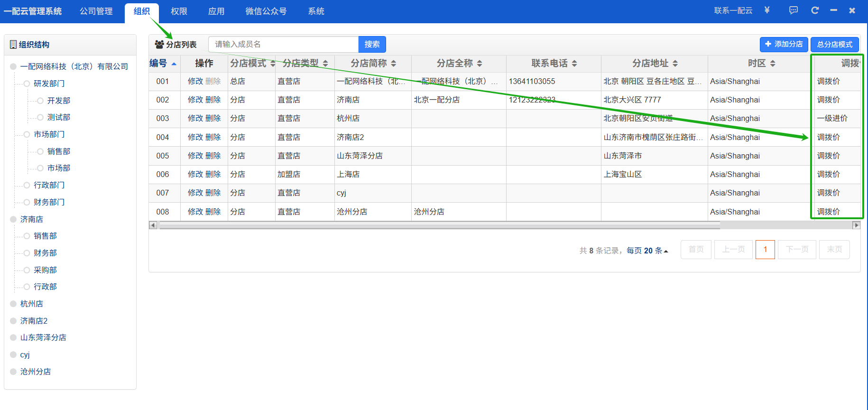Viewport: 868px width, 410px height.
Task: Open the 应用 tab
Action: [x=216, y=11]
